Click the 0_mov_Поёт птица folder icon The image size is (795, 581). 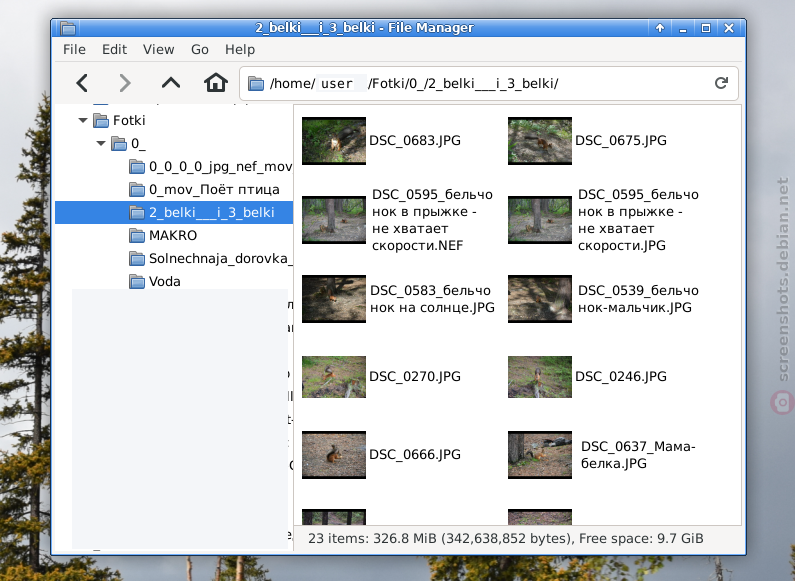tap(137, 190)
